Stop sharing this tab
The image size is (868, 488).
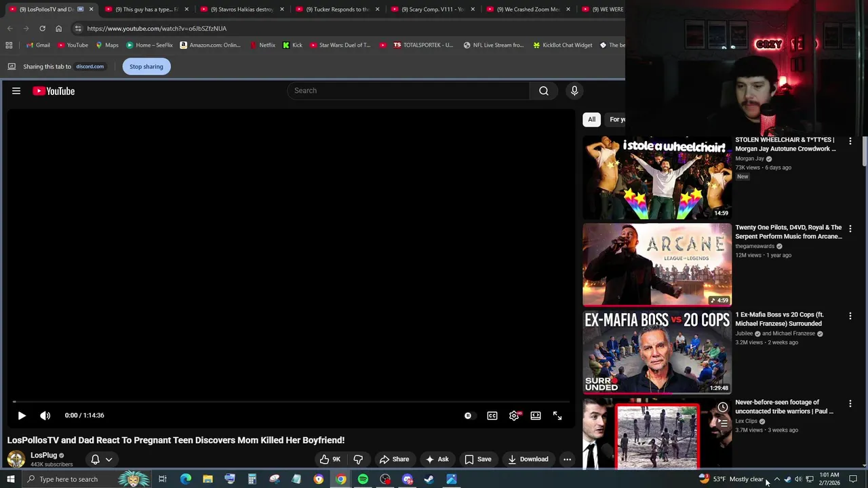[146, 66]
